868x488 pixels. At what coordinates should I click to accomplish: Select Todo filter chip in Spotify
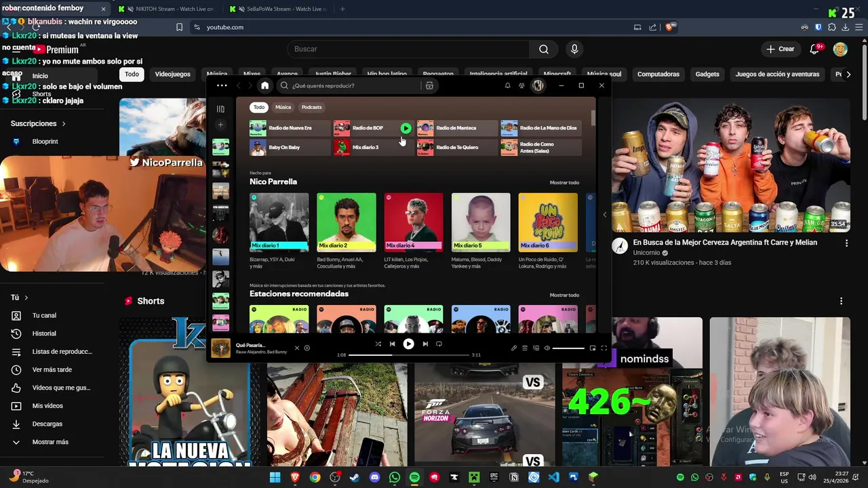tap(259, 107)
